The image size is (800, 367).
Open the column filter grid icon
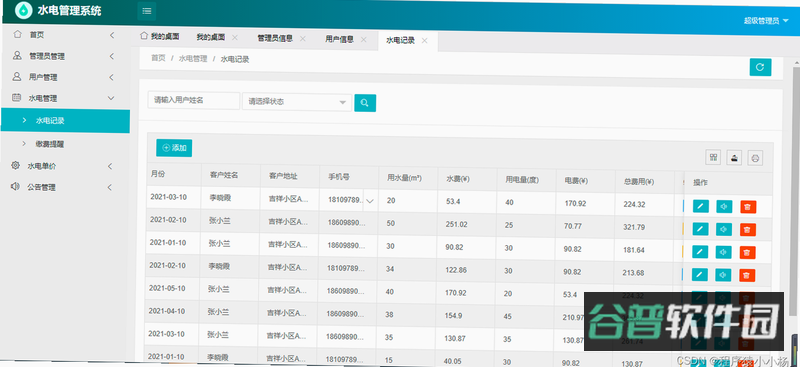713,157
